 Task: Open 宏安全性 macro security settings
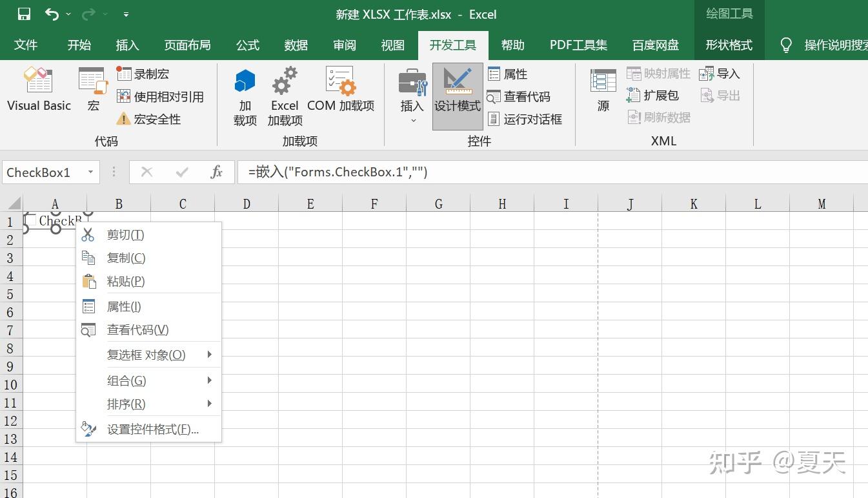point(151,119)
